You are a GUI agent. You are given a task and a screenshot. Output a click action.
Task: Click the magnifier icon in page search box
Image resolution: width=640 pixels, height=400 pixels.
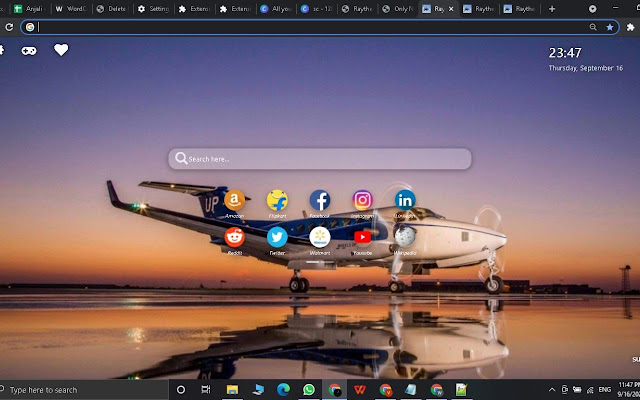click(181, 158)
